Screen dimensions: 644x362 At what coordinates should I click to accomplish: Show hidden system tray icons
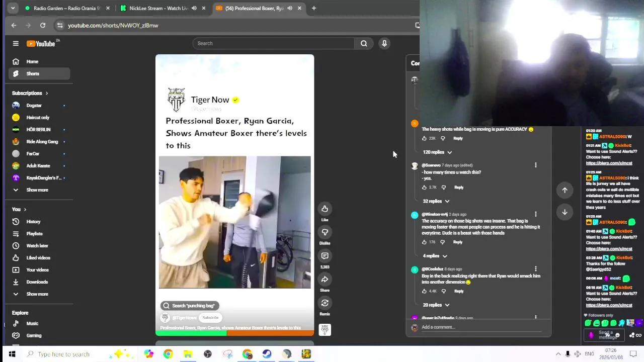(x=558, y=354)
